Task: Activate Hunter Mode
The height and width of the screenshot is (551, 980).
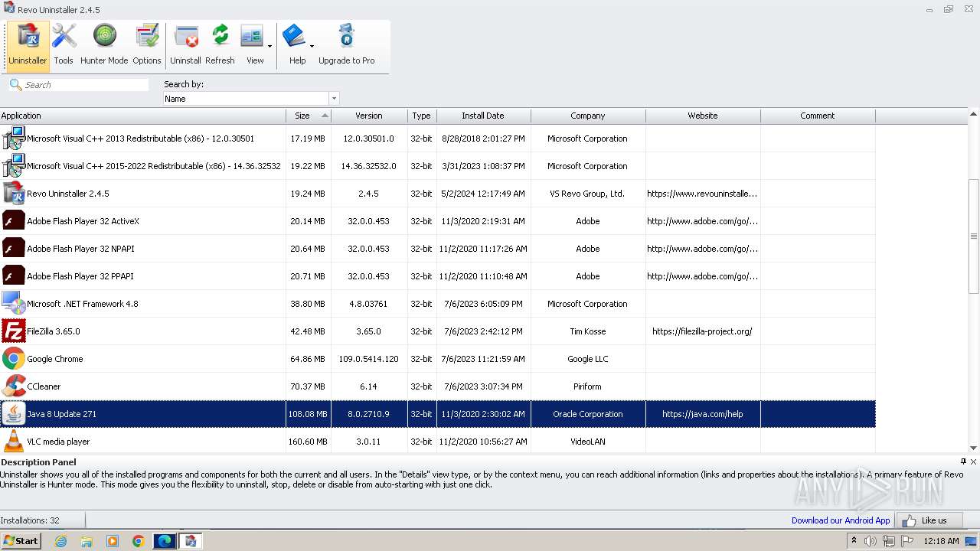Action: pyautogui.click(x=104, y=46)
